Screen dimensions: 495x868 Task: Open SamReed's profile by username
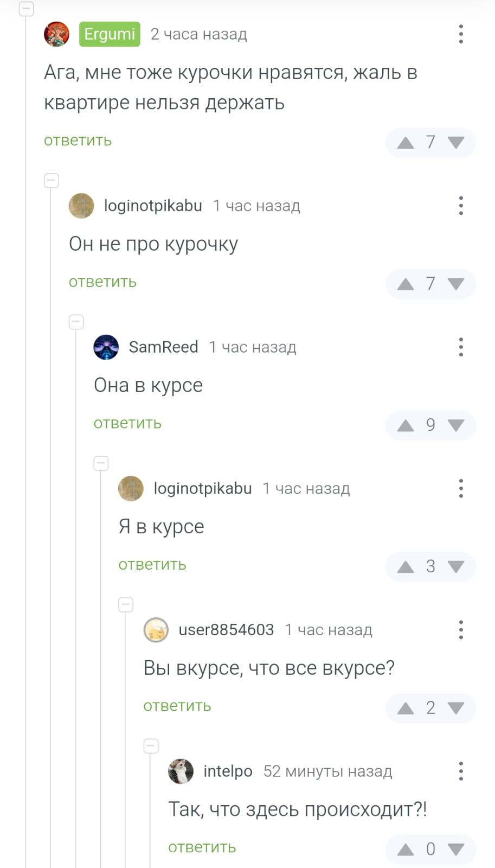(x=163, y=347)
